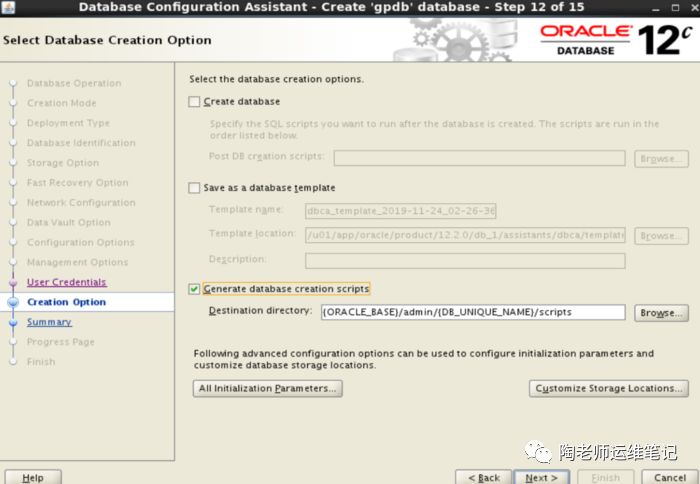Open the User Credentials step

click(x=66, y=282)
